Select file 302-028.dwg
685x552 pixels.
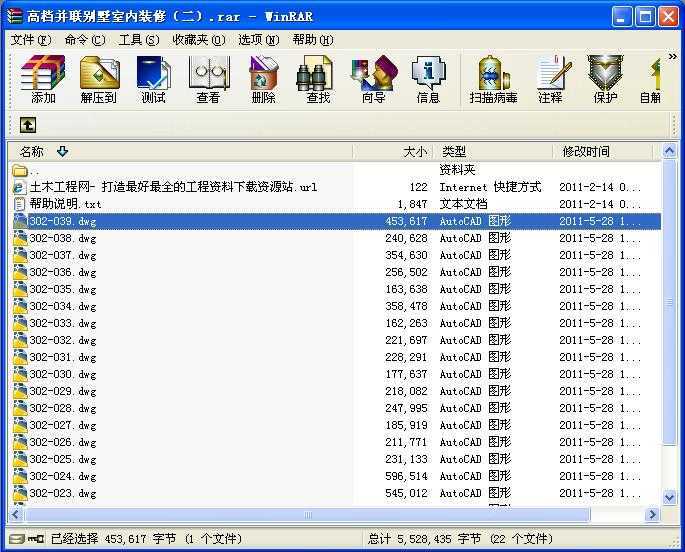[63, 408]
